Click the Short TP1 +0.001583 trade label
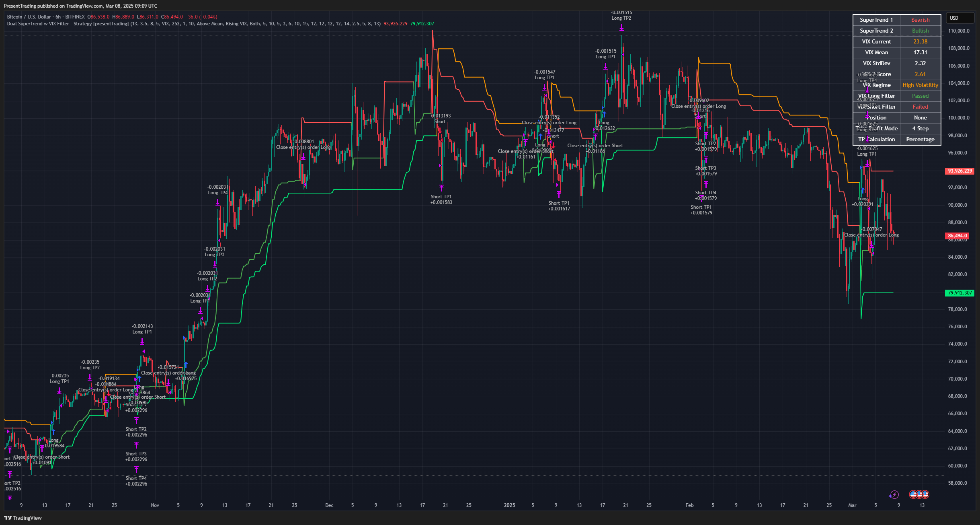The image size is (980, 525). pos(441,200)
